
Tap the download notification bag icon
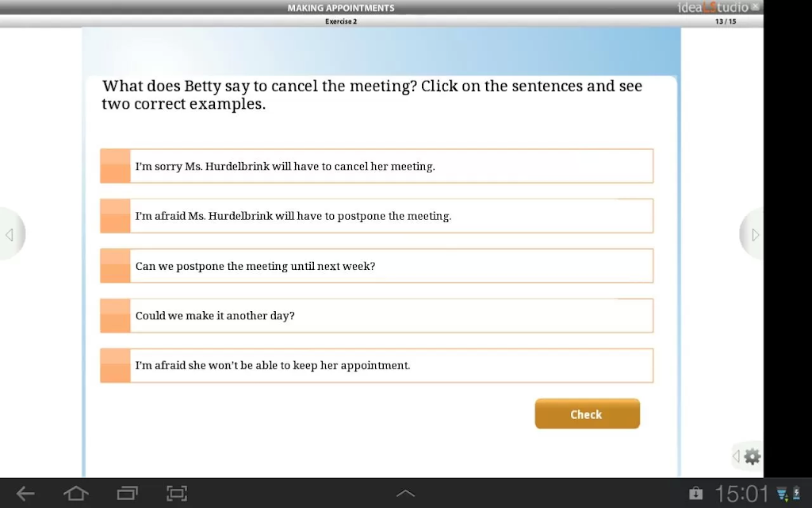pos(696,493)
